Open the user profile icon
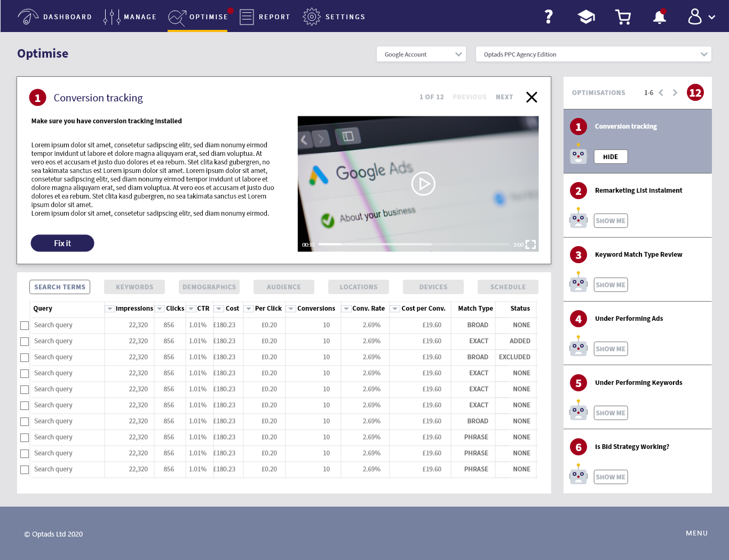 click(x=695, y=17)
